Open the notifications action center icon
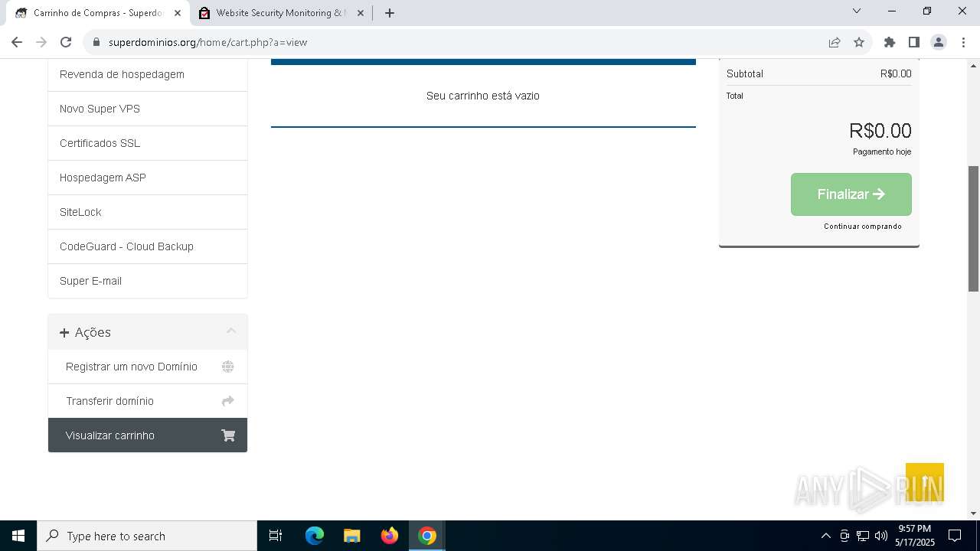 (955, 536)
